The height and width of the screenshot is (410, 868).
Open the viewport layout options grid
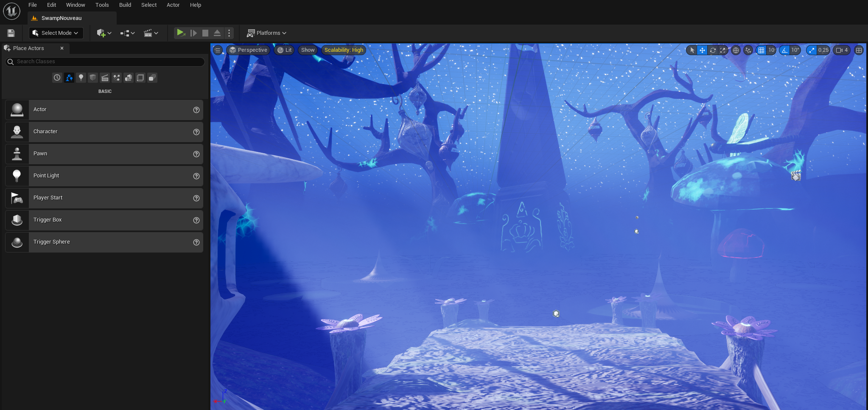click(x=859, y=50)
